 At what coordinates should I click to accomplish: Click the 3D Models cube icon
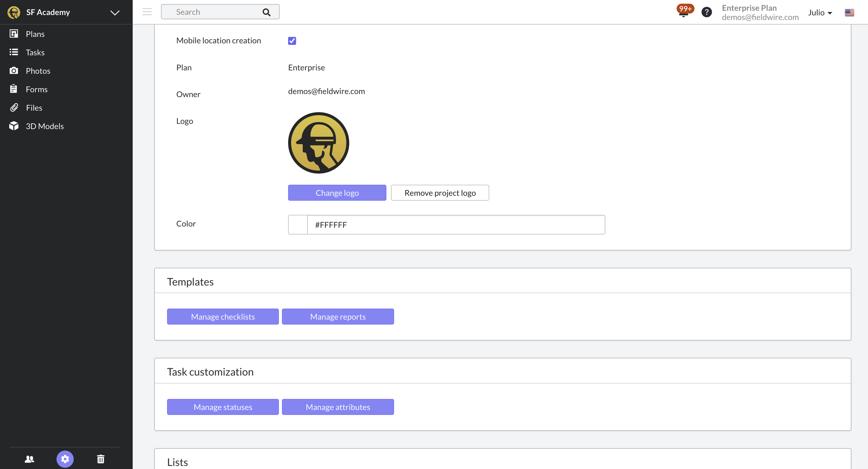14,126
